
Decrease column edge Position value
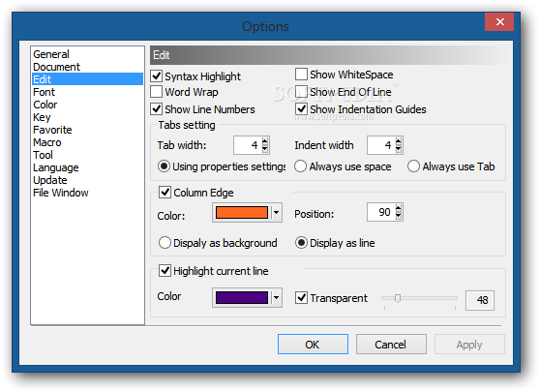[398, 216]
